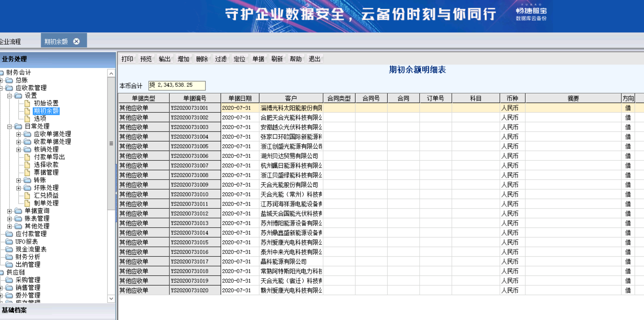This screenshot has width=644, height=320.
Task: Select 期初余额 tree item
Action: 46,111
